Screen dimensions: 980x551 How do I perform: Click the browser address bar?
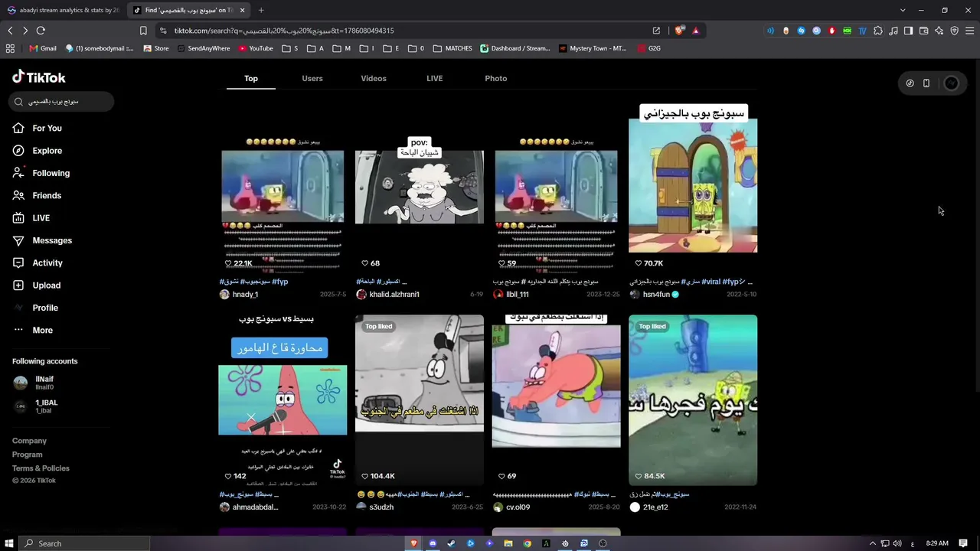[406, 31]
